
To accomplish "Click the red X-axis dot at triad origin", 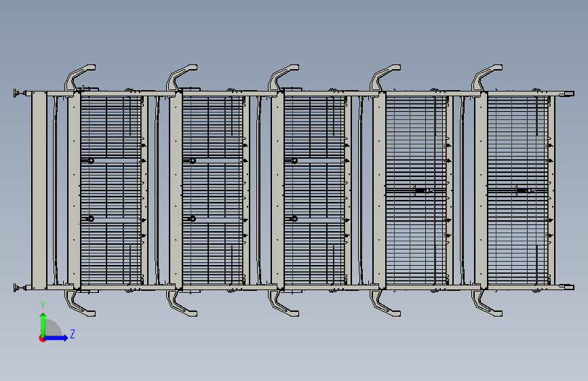I will tap(42, 338).
